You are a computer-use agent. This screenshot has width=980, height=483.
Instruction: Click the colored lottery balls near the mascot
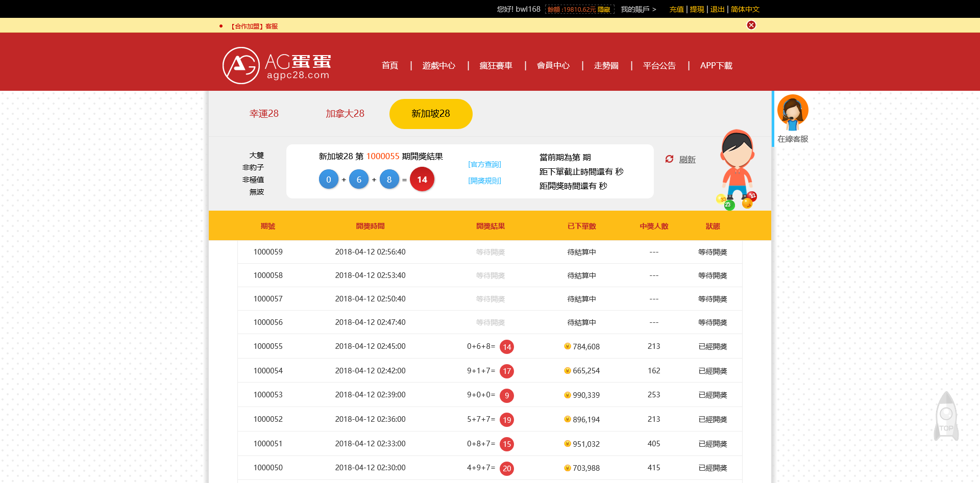coord(735,200)
